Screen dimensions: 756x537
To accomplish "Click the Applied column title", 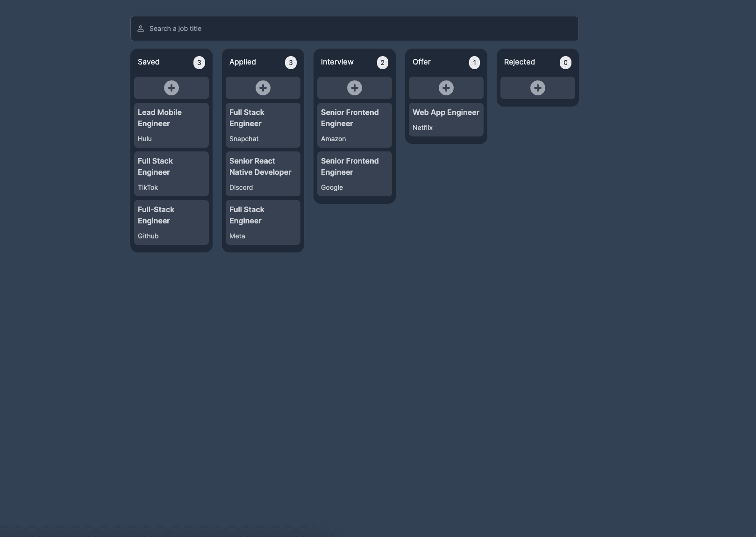I will click(242, 62).
